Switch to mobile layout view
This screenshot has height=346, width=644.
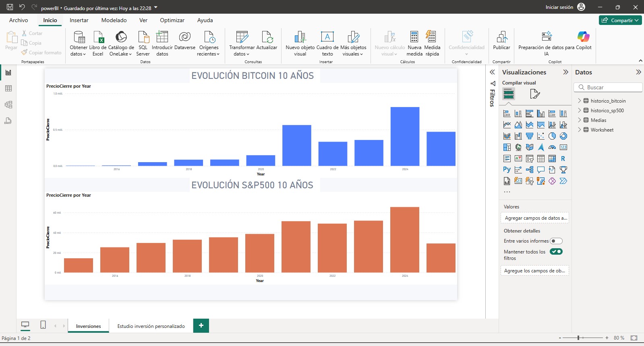[43, 325]
